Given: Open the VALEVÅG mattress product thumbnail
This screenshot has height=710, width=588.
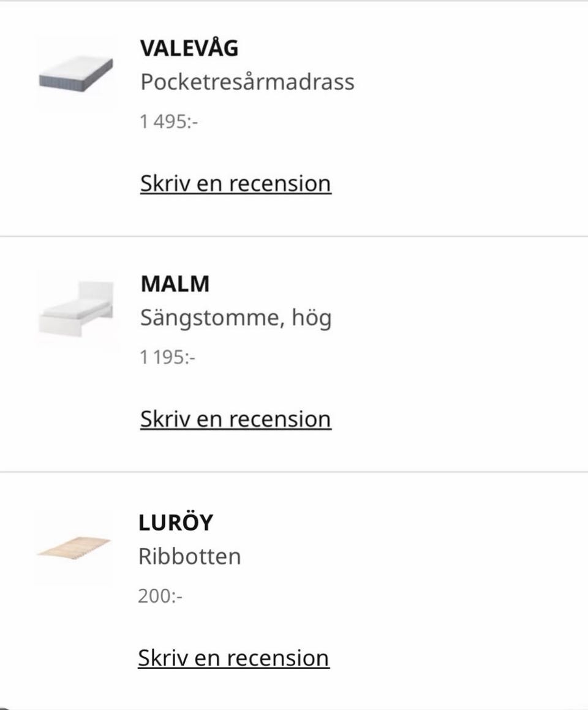Looking at the screenshot, I should (x=76, y=74).
